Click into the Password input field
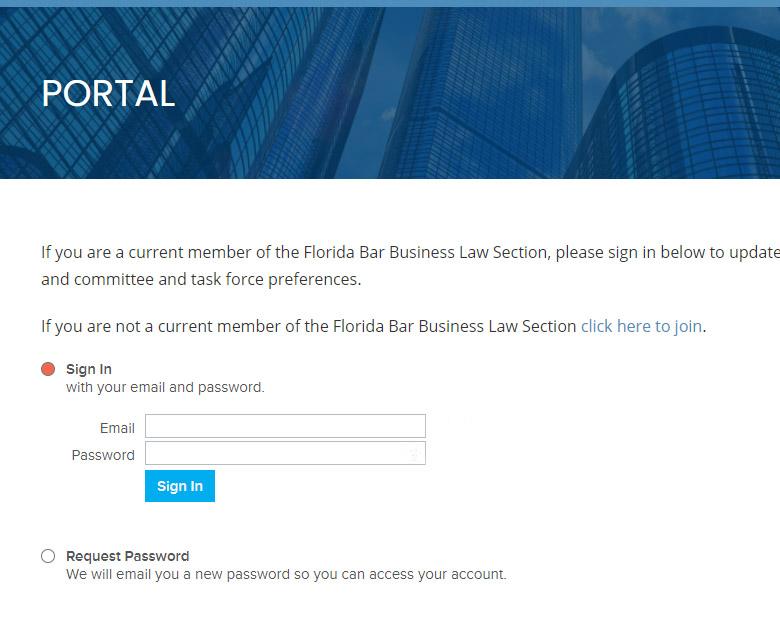 pos(275,454)
